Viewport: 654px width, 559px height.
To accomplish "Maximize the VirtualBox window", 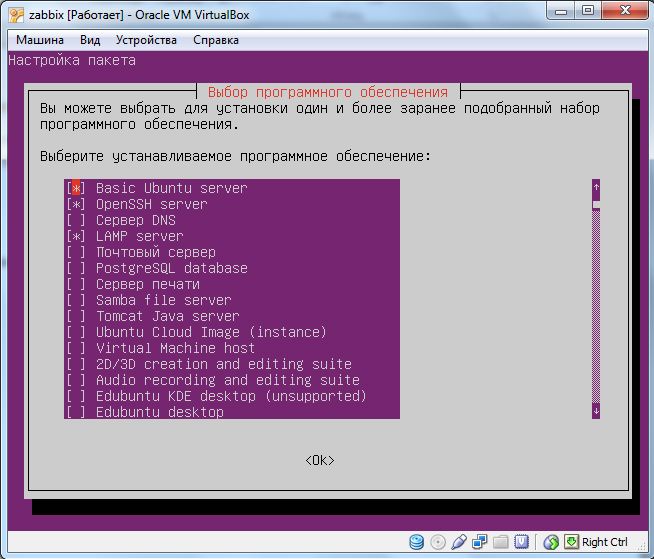I will tap(588, 10).
